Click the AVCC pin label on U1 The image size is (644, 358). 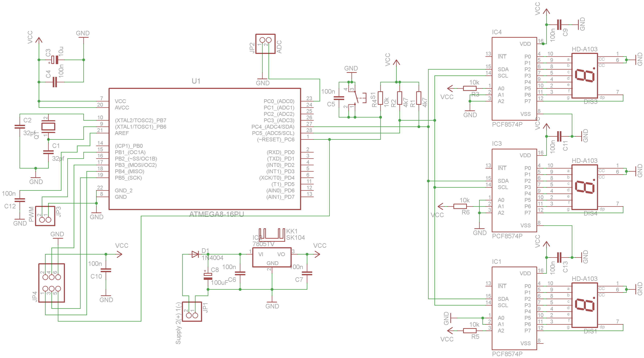click(x=122, y=108)
